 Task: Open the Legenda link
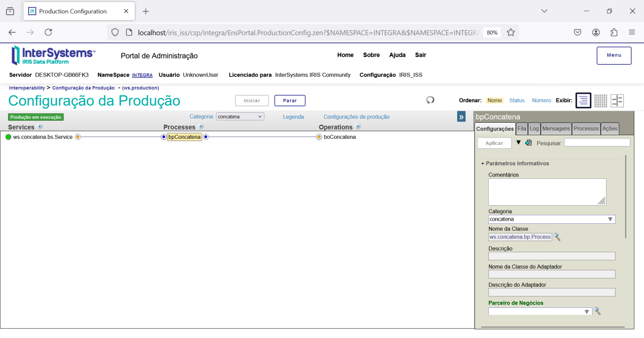click(293, 117)
